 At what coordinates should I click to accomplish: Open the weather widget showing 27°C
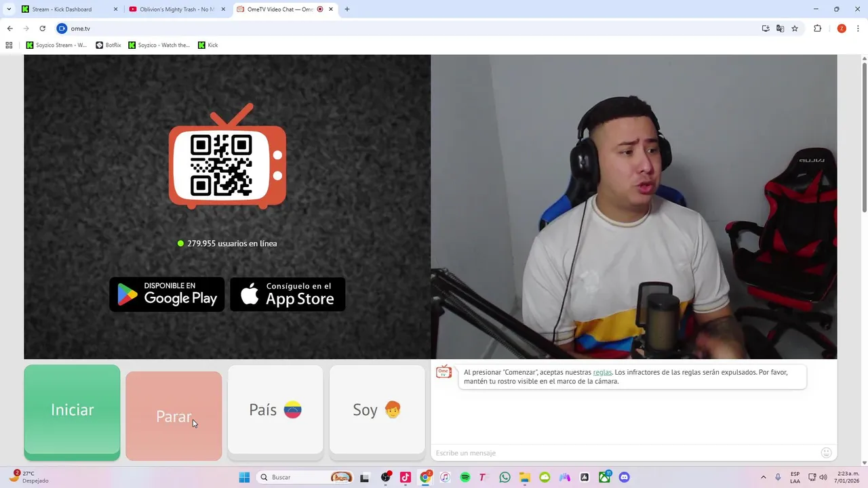(28, 477)
